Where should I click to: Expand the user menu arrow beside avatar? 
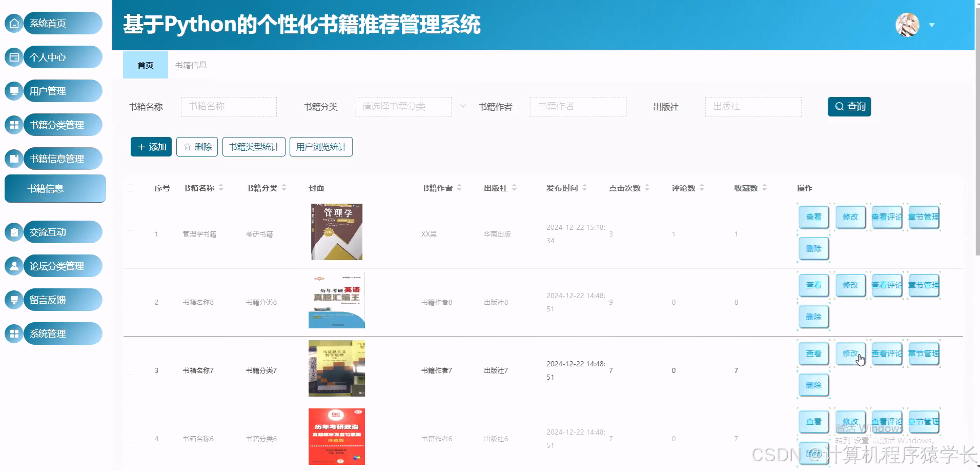point(932,25)
